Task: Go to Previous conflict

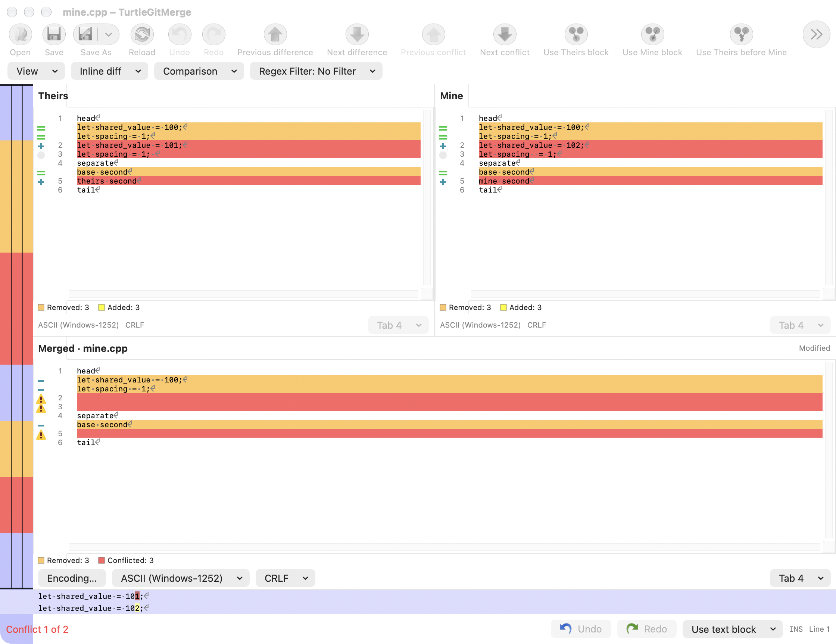Action: point(433,34)
